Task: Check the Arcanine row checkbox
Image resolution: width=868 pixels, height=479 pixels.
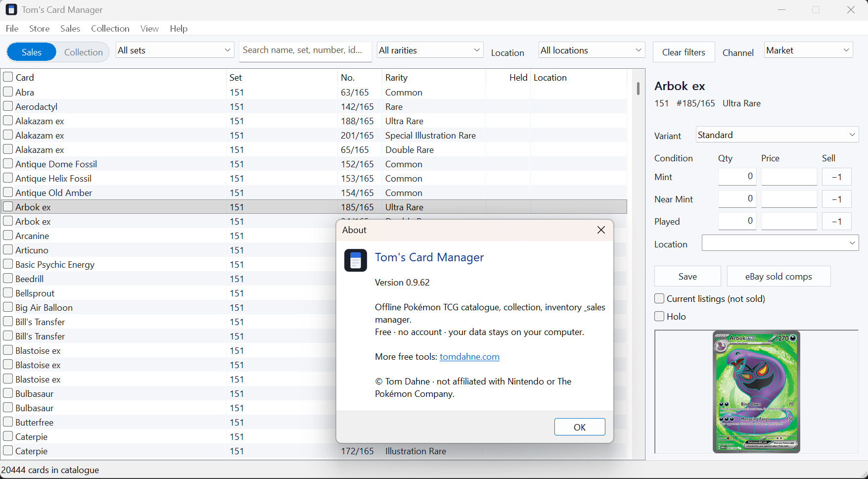Action: point(8,235)
